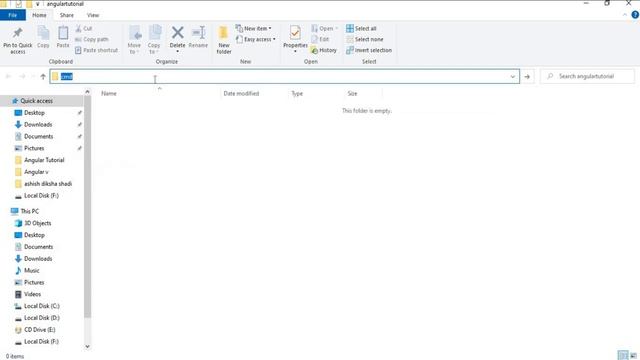Click the Help question mark icon

(x=635, y=15)
